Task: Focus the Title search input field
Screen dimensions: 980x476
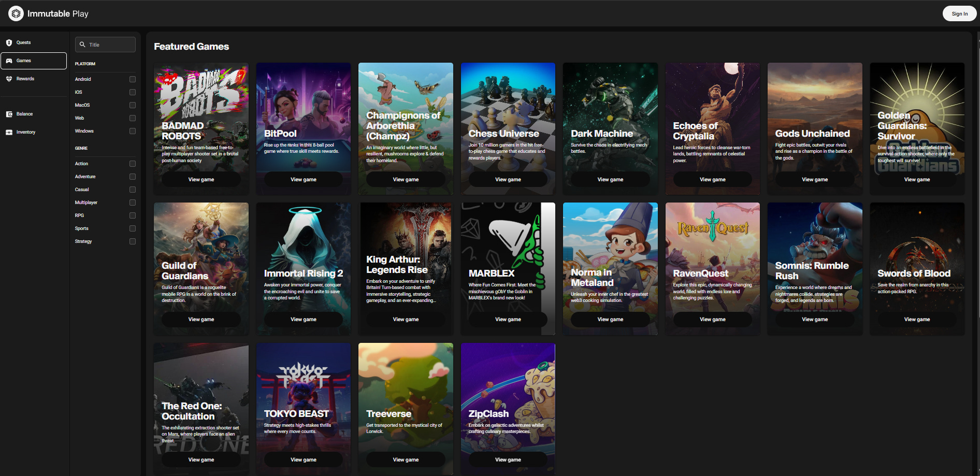Action: tap(105, 45)
